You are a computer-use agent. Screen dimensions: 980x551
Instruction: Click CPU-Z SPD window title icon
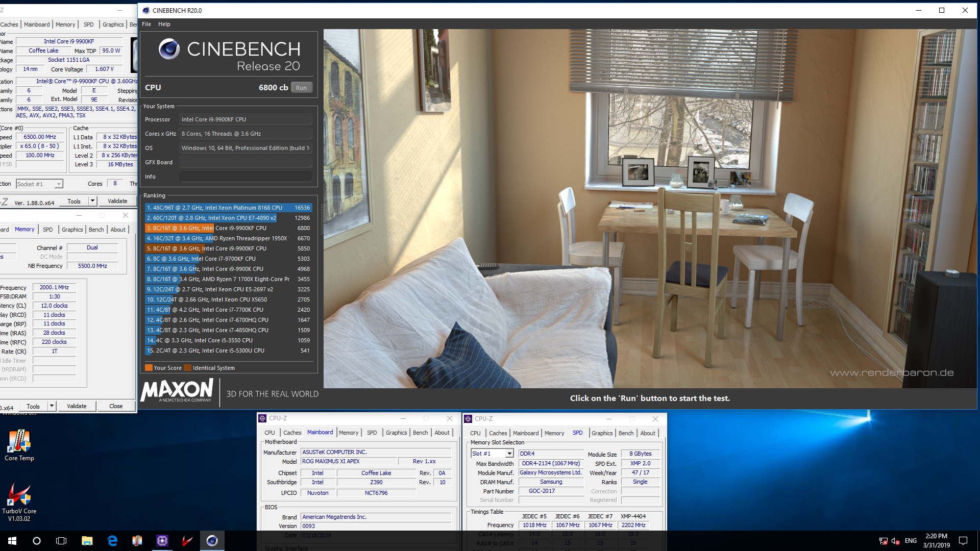click(x=468, y=419)
